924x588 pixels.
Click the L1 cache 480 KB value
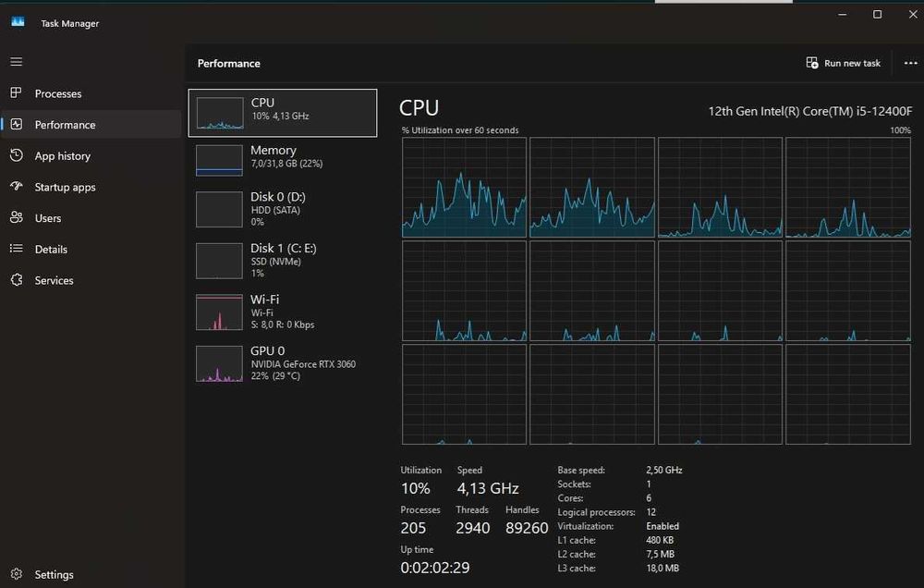pos(660,540)
